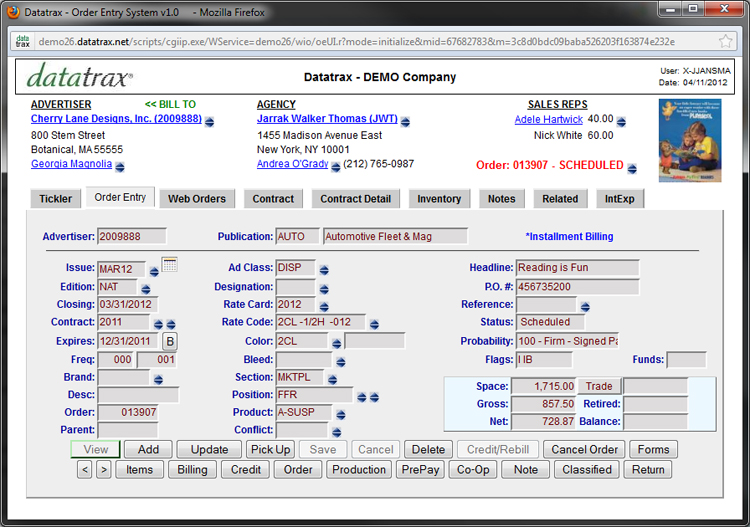This screenshot has height=527, width=750.
Task: Click the *Installment Billing text
Action: point(569,236)
